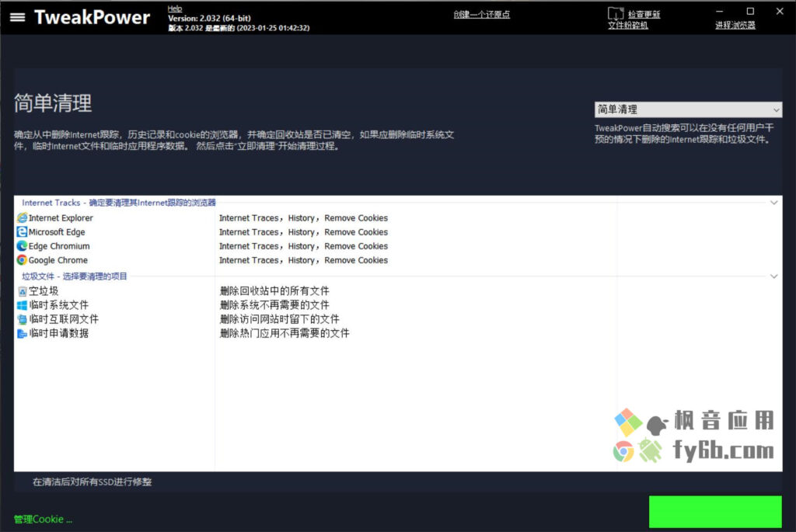Open the 进程浏览器 link
The image size is (796, 532).
(735, 26)
